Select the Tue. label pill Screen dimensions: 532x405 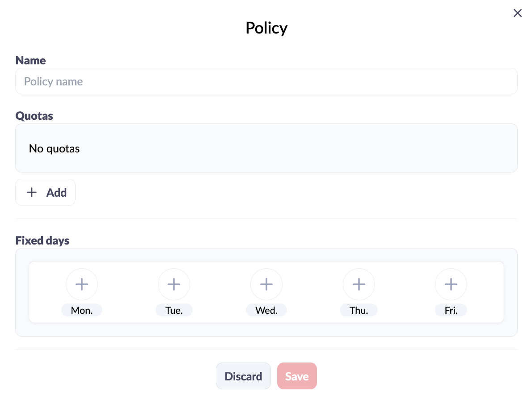[174, 310]
